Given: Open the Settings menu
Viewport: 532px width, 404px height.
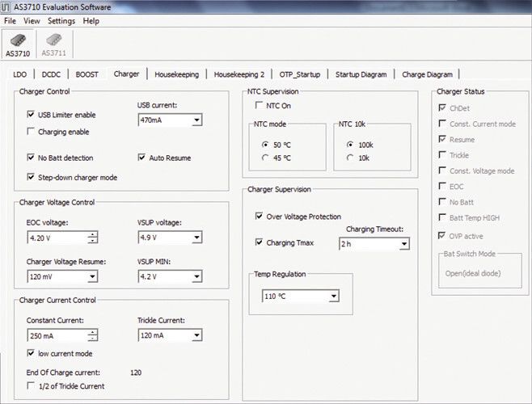Looking at the screenshot, I should (x=61, y=21).
